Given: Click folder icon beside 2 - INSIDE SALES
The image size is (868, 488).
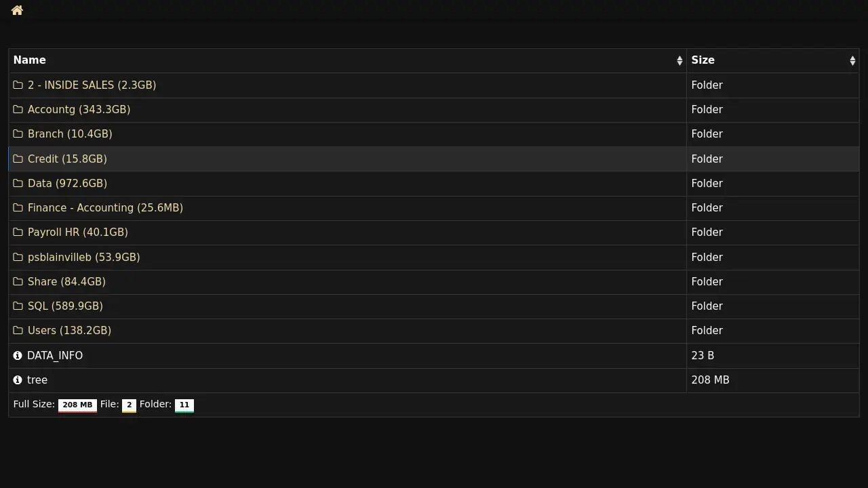Looking at the screenshot, I should [18, 85].
